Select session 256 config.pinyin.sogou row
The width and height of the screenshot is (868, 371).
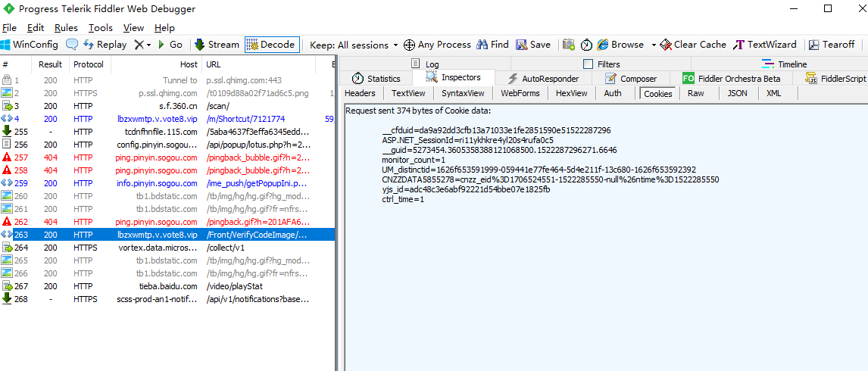point(167,144)
